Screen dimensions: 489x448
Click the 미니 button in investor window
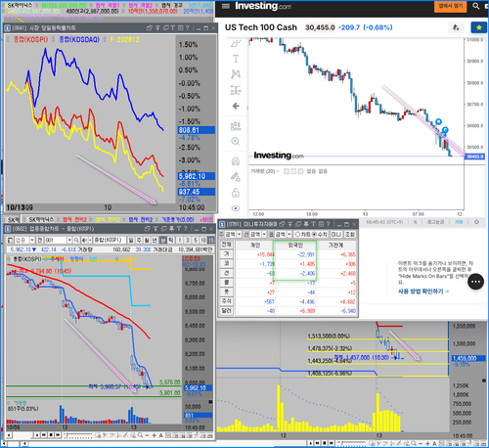(x=336, y=235)
